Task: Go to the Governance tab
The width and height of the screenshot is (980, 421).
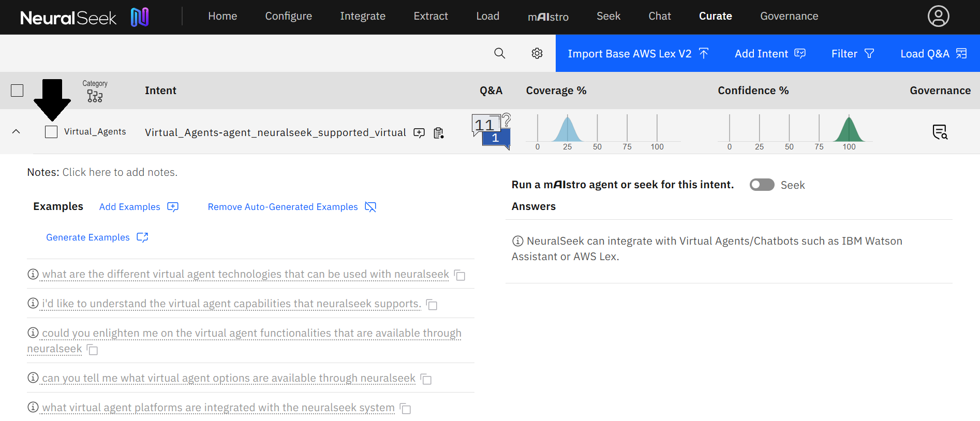Action: point(789,16)
